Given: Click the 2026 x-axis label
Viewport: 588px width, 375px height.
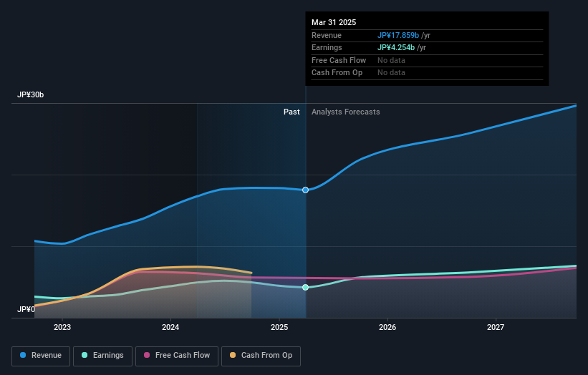Looking at the screenshot, I should click(387, 328).
